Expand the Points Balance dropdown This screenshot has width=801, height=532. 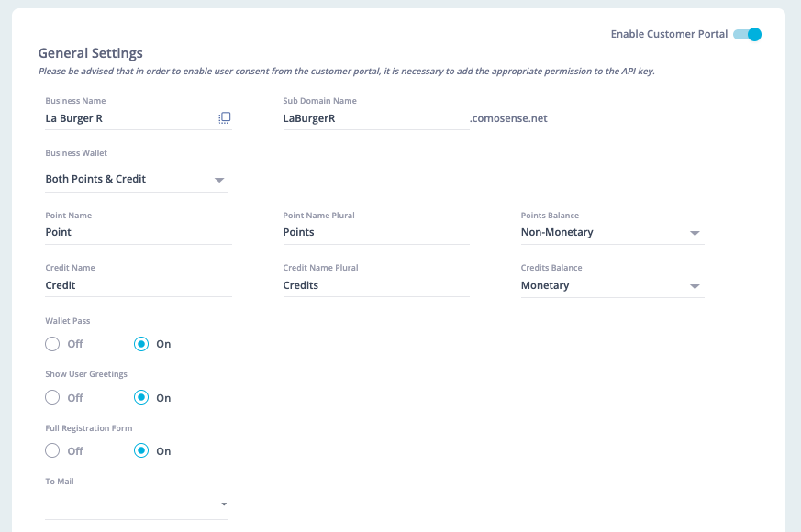click(613, 232)
